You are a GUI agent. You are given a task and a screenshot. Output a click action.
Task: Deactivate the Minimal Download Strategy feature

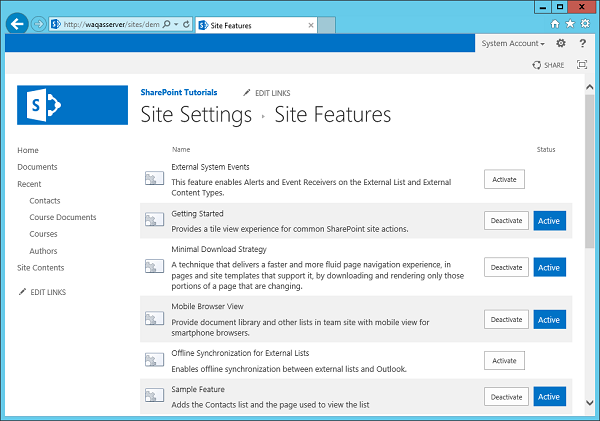(506, 267)
